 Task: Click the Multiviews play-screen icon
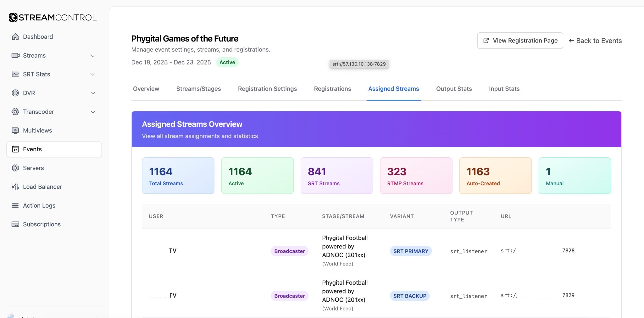click(15, 131)
